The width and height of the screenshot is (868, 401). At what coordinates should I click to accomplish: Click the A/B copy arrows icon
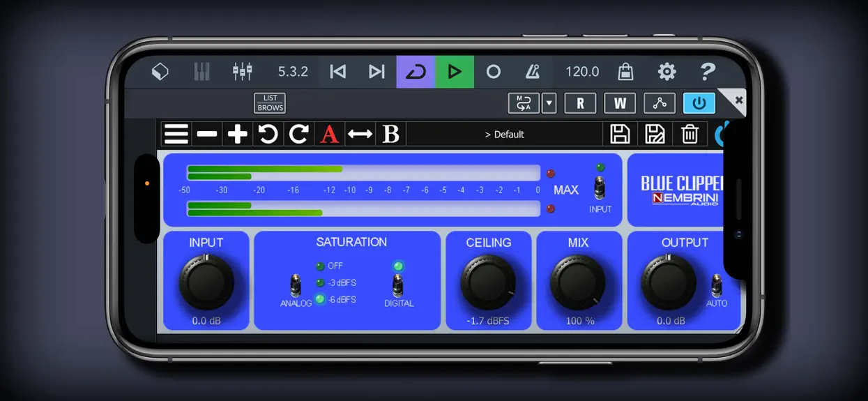click(360, 134)
